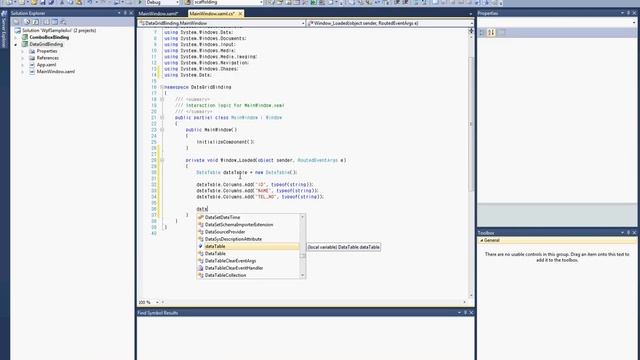Close the MainWindow.xaml.cs* tab
The width and height of the screenshot is (640, 360).
click(240, 13)
